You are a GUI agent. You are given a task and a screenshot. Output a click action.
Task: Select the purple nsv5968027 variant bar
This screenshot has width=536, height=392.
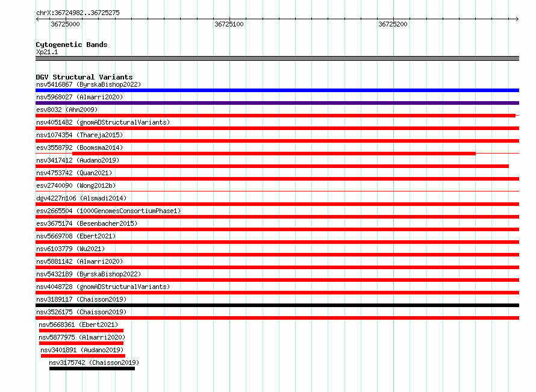point(277,103)
